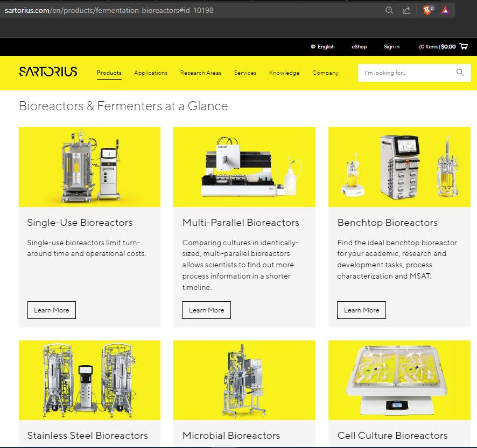477x448 pixels.
Task: Click the browser zoom magnifier icon
Action: point(389,10)
